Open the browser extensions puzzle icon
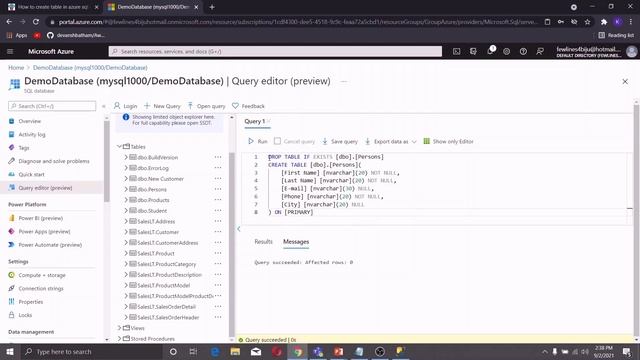This screenshot has height=360, width=640. tap(604, 22)
